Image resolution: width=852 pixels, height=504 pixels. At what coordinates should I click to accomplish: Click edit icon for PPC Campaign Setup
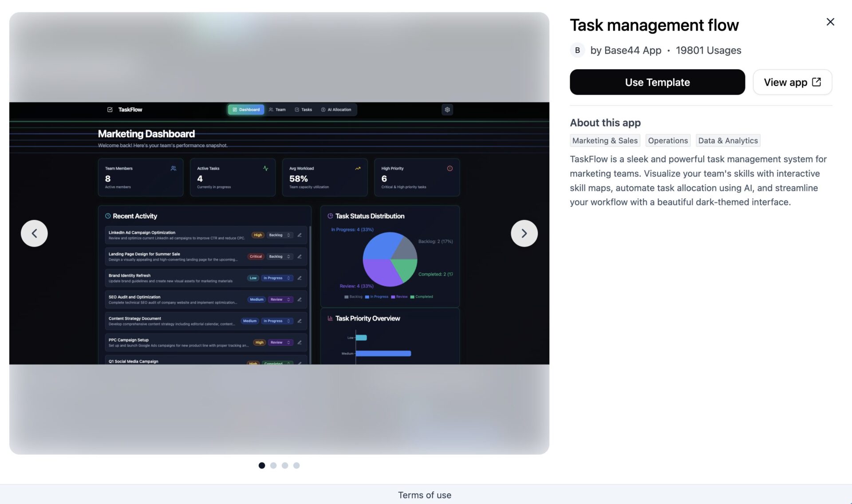(x=300, y=343)
